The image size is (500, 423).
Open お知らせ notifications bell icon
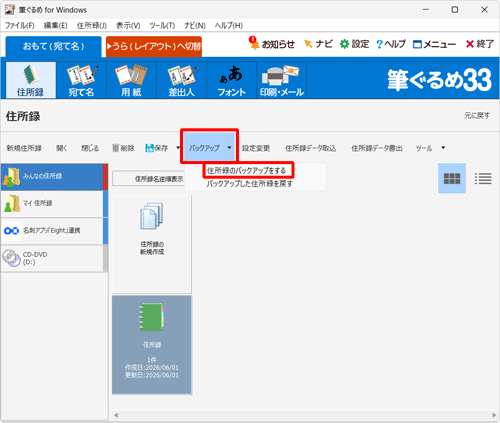point(254,43)
